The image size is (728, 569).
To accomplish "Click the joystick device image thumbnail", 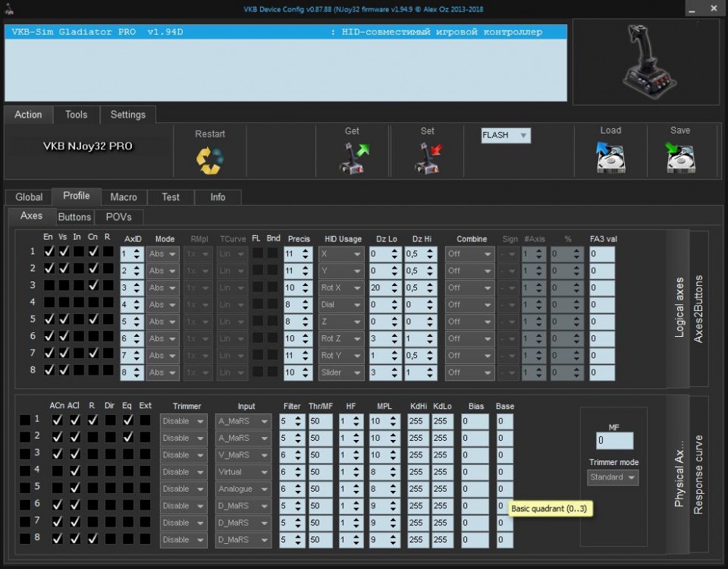I will (x=647, y=62).
